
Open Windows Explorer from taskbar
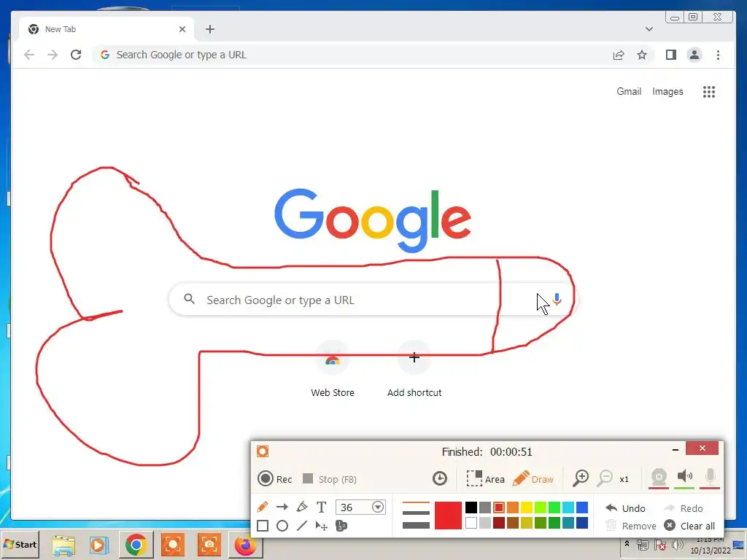pos(63,545)
